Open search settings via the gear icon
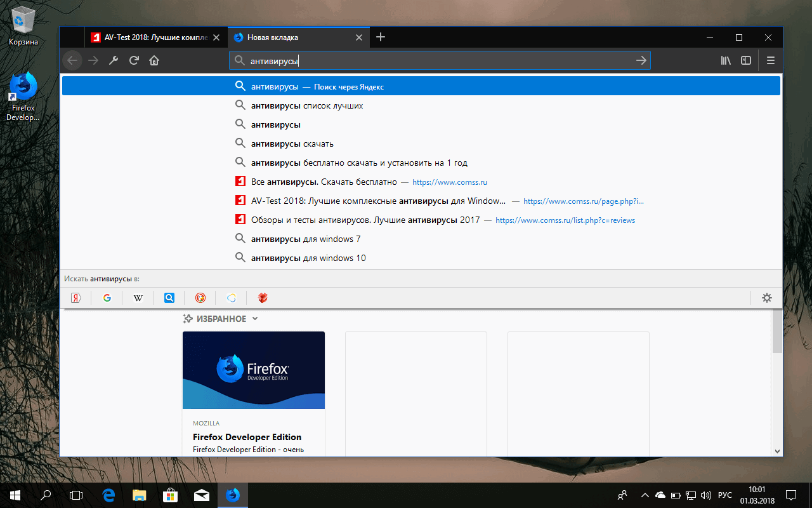This screenshot has width=812, height=508. click(x=767, y=297)
